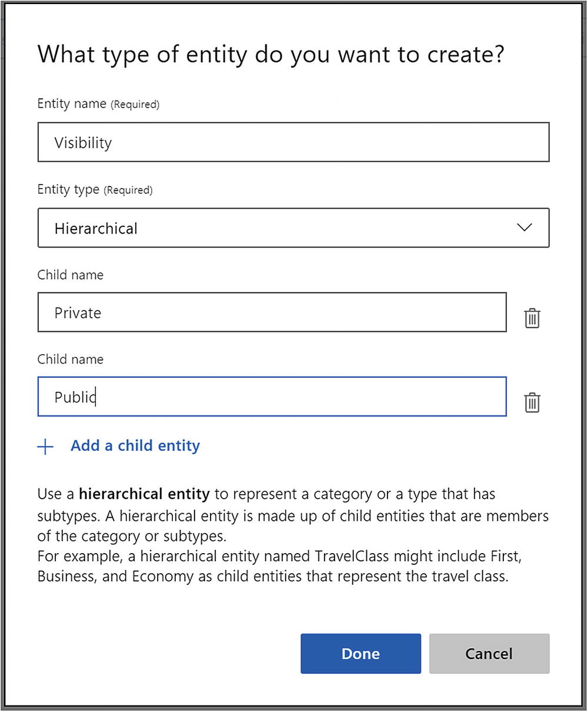This screenshot has height=712, width=588.
Task: Click inside the Public child name field
Action: pos(272,397)
